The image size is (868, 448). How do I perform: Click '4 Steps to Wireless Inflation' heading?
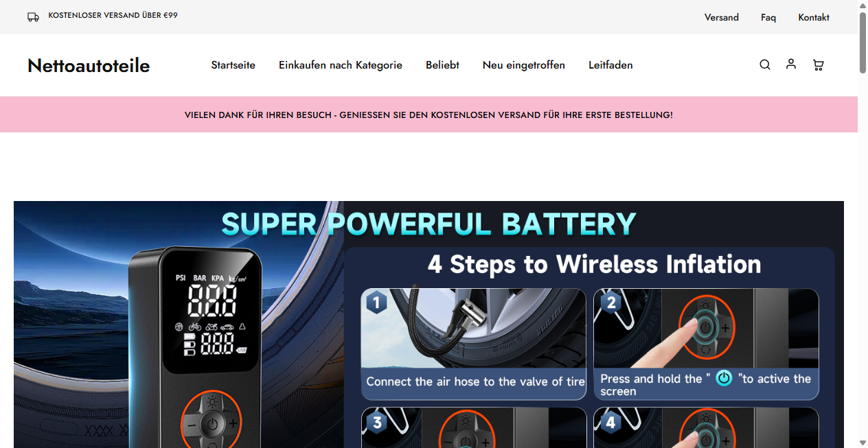pyautogui.click(x=594, y=264)
